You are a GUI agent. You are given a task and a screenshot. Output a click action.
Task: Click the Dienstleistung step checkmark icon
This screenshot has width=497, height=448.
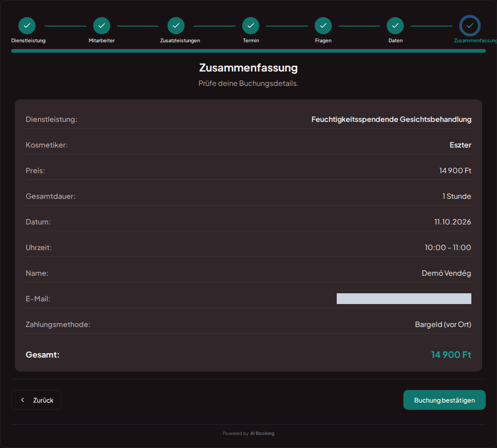point(27,26)
